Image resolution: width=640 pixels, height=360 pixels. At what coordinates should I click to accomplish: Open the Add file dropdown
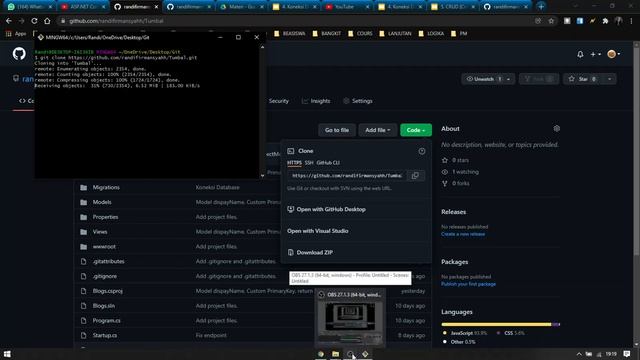tap(377, 130)
